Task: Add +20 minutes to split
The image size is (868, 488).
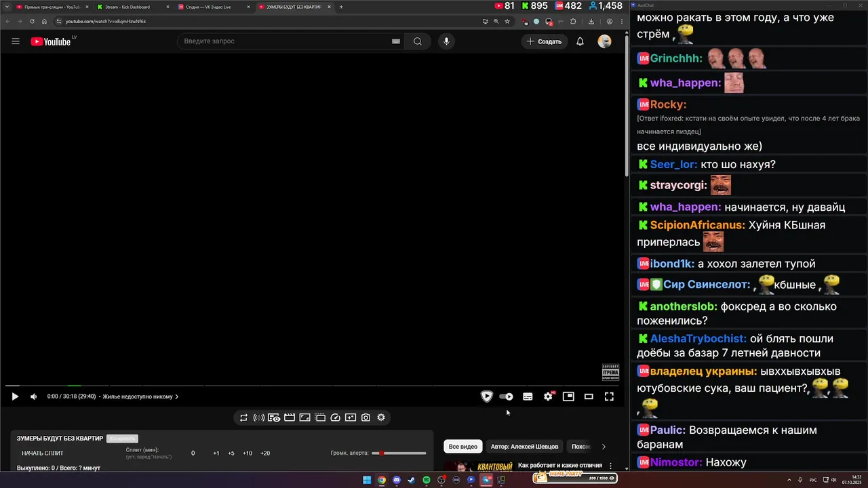Action: (x=265, y=453)
